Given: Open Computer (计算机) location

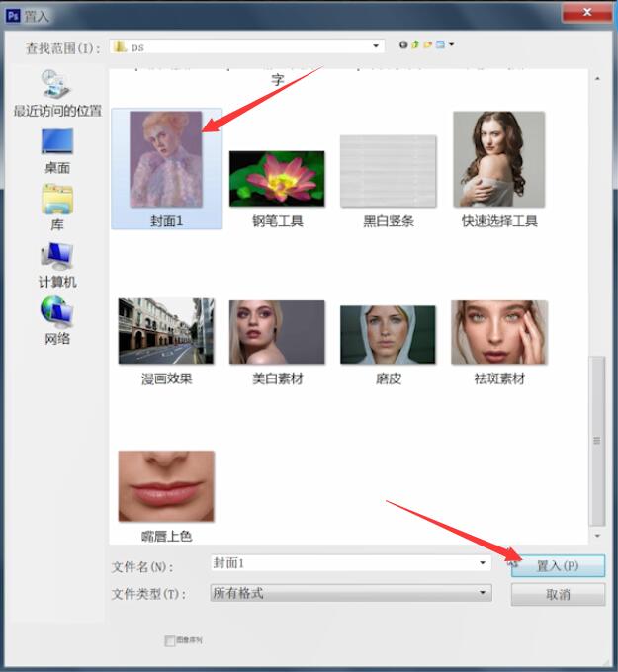Looking at the screenshot, I should coord(57,265).
